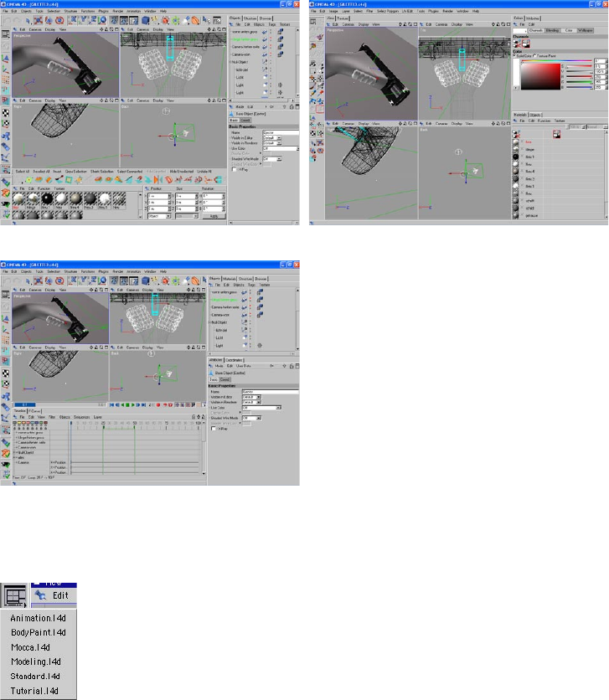Click orange Deformer icon in timeline window toolbar
Viewport: 609px width, 700px height.
click(195, 281)
